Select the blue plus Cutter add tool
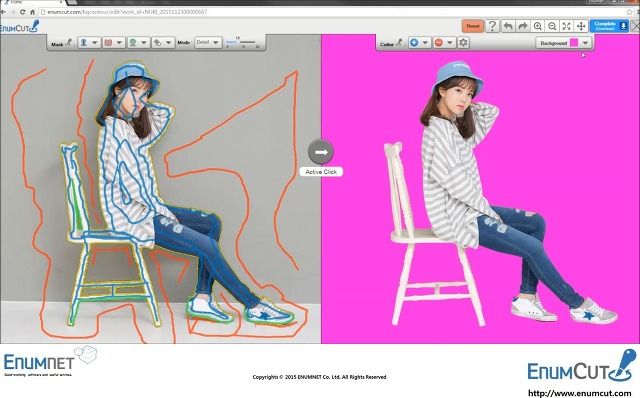 [414, 42]
